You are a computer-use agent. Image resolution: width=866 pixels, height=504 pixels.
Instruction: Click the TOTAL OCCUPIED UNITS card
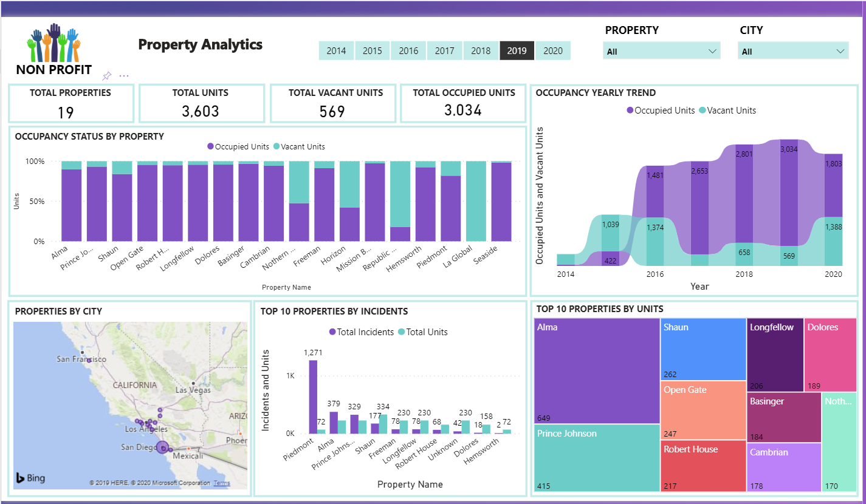(464, 104)
